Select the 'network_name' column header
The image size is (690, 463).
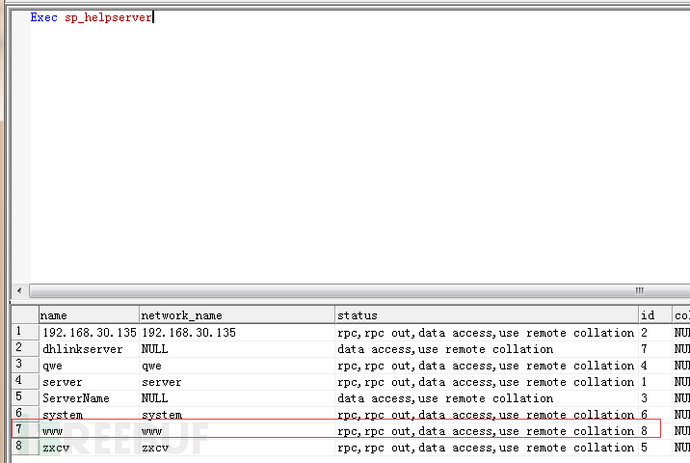click(237, 315)
